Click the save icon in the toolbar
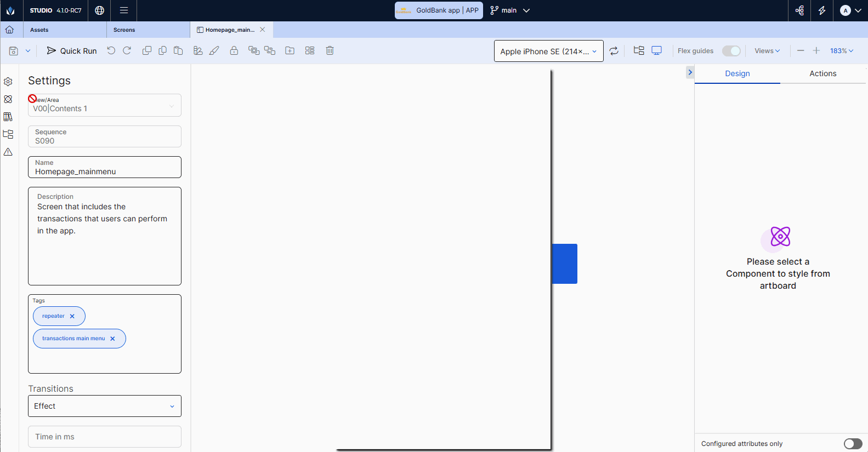This screenshot has height=452, width=868. [14, 51]
